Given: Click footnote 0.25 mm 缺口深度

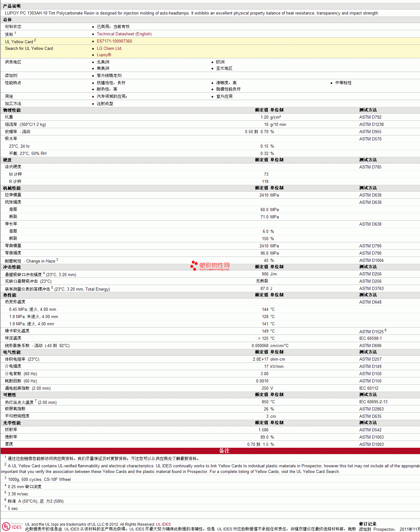Looking at the screenshot, I should [x=25, y=487].
